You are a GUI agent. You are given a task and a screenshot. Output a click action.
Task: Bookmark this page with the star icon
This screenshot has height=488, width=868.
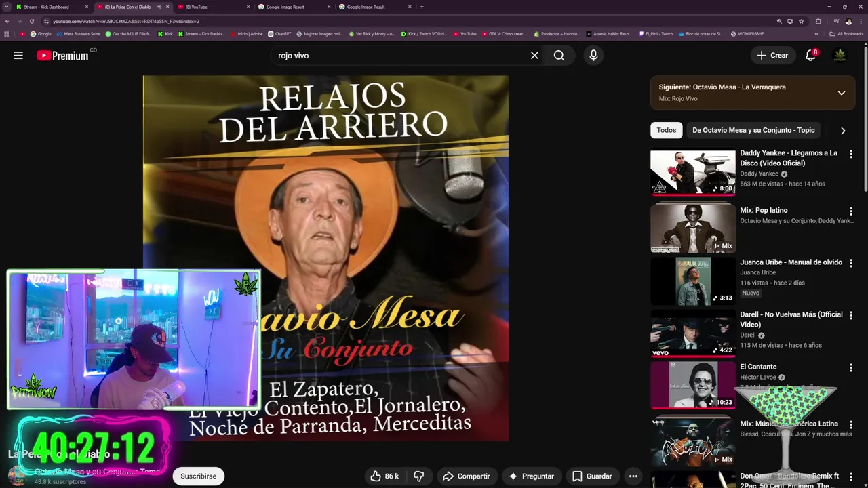coord(801,21)
